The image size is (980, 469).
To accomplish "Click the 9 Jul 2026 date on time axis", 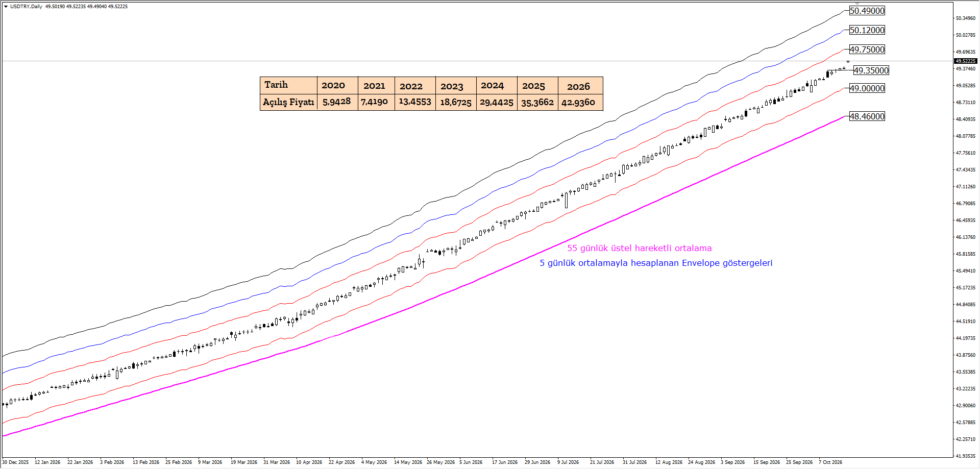I will (568, 462).
